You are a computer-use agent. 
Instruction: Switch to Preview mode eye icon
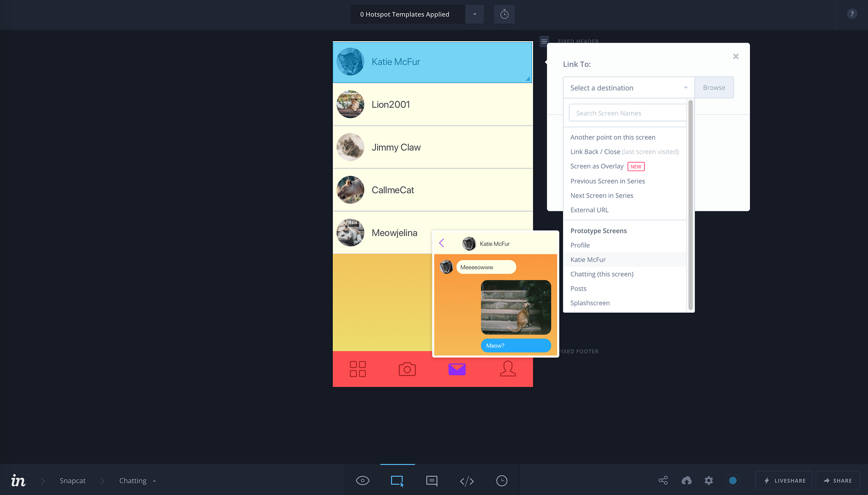coord(362,481)
